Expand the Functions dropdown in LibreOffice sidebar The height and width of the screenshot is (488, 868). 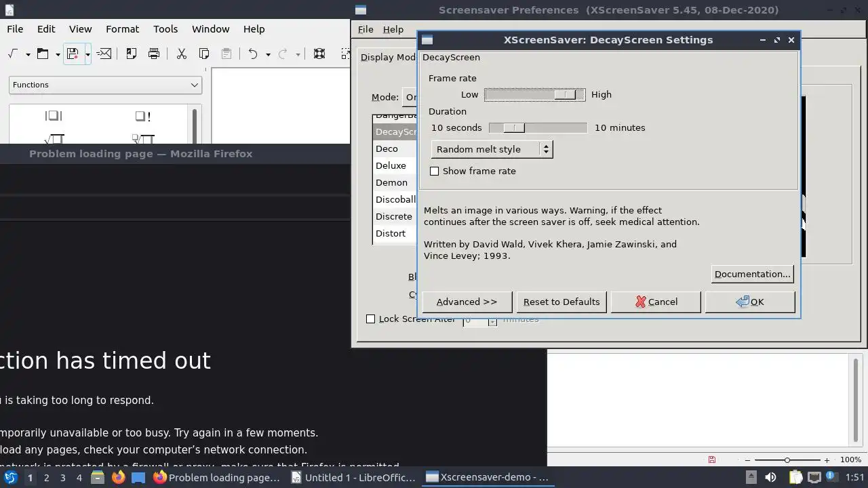pyautogui.click(x=105, y=85)
